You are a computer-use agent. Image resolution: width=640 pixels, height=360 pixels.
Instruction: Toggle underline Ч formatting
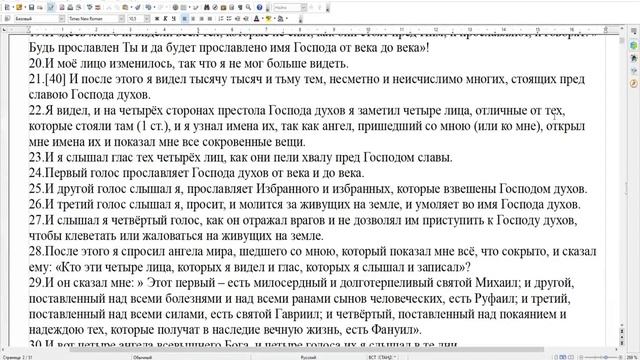174,18
